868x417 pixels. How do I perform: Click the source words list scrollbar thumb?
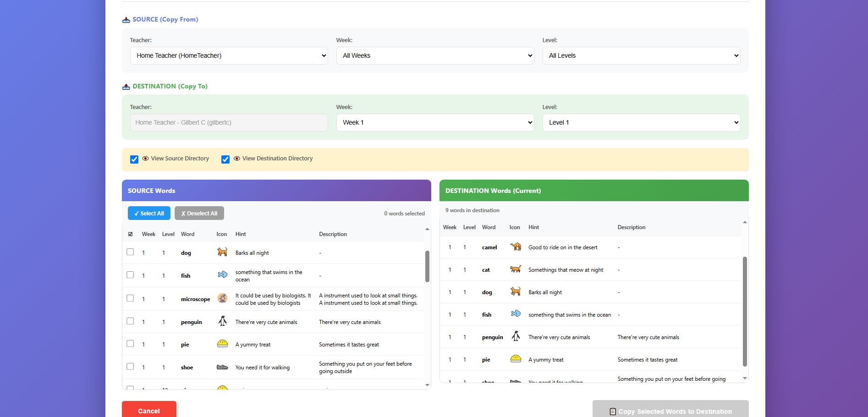coord(427,266)
